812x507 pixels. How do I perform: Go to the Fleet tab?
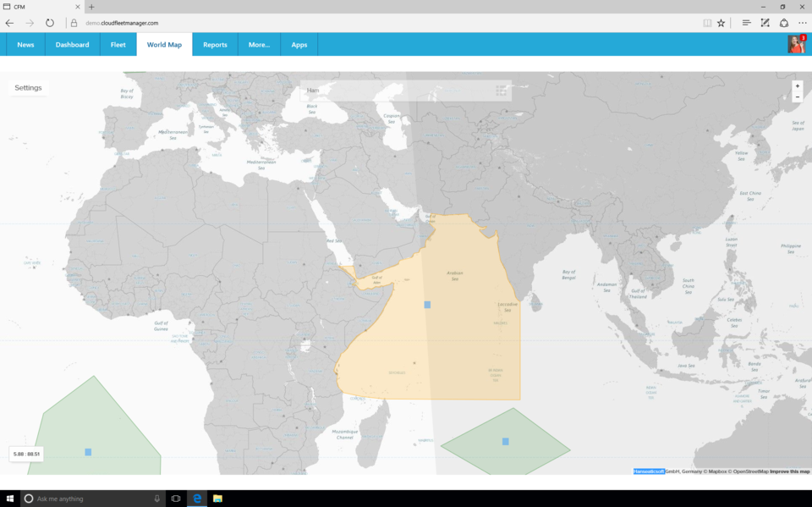pos(118,45)
